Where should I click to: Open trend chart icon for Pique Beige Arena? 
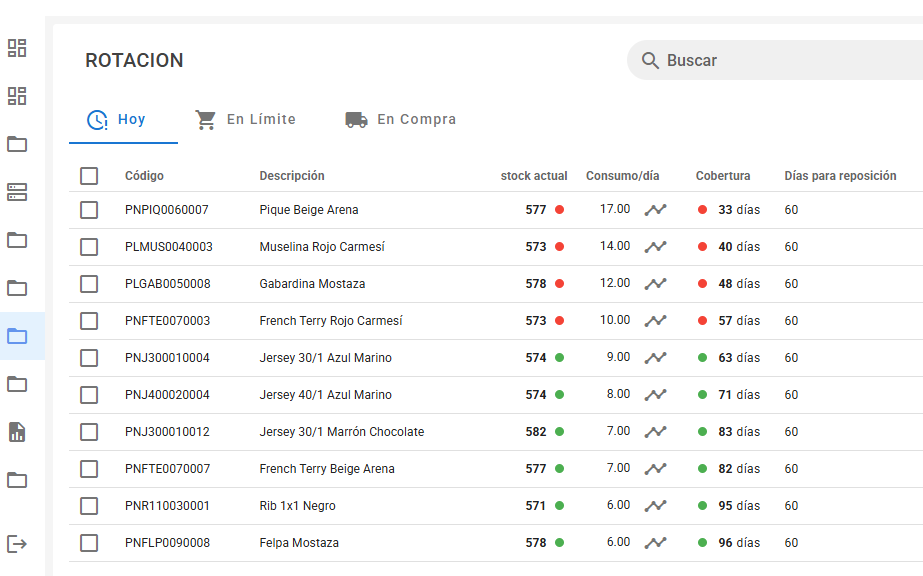655,210
